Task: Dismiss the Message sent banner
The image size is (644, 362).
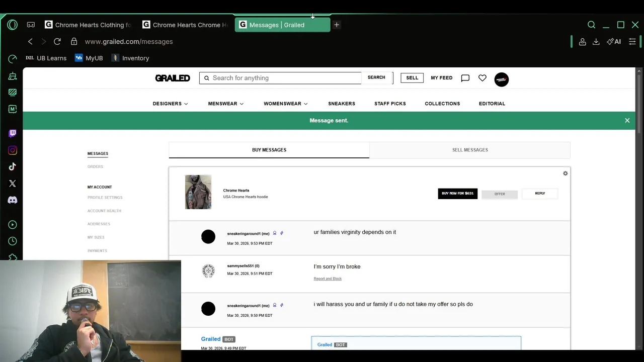Action: (x=627, y=121)
